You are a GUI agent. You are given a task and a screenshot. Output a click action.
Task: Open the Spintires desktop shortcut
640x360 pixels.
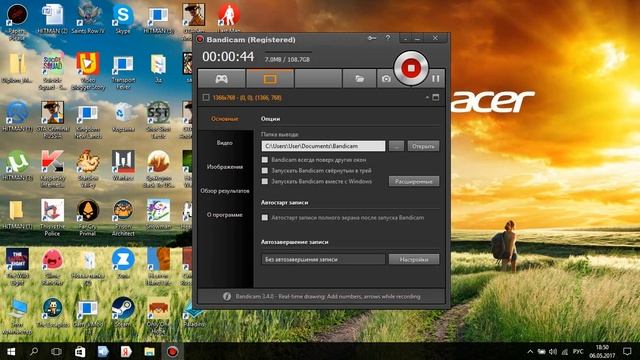tap(158, 169)
